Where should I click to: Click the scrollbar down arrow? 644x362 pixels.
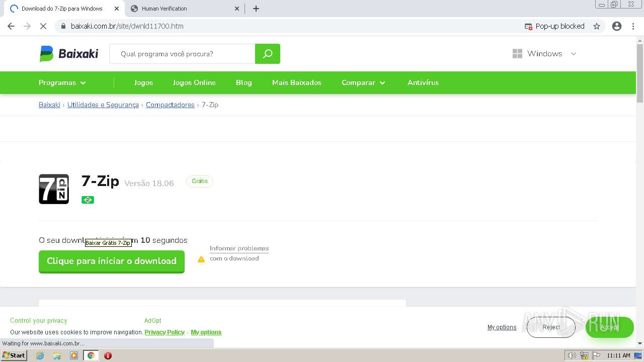(640, 343)
